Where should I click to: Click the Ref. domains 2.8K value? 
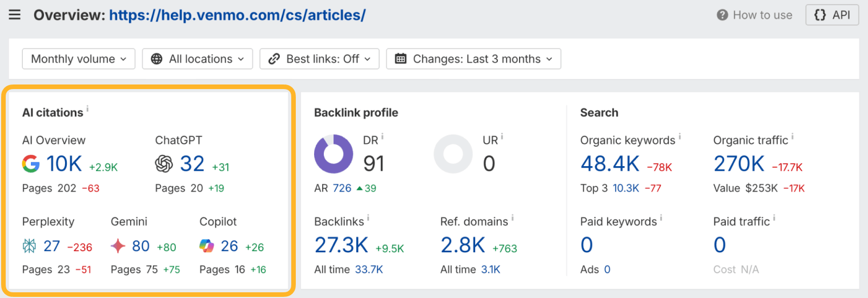(x=463, y=245)
